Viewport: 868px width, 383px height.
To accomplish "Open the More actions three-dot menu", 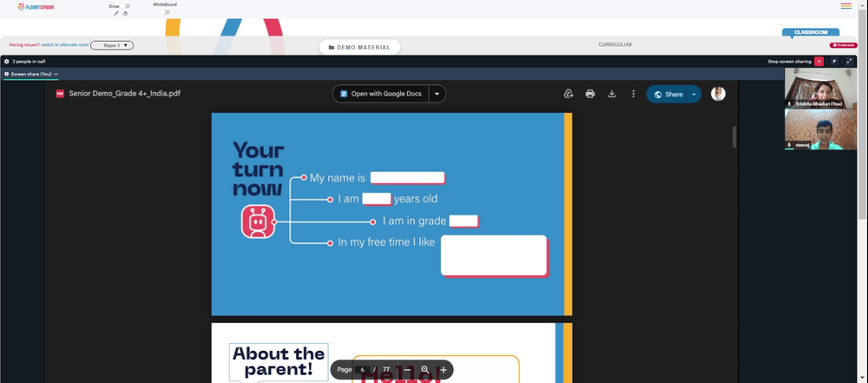I will point(634,94).
